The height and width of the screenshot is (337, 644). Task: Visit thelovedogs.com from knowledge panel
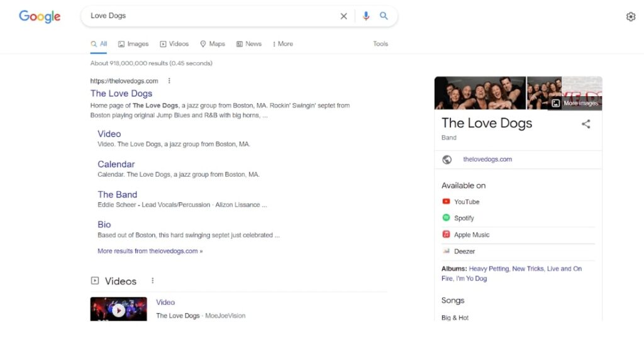[x=487, y=159]
